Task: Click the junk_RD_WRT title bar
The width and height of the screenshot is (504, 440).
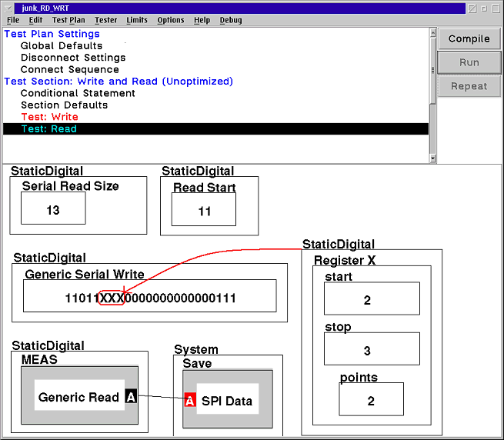Action: tap(239, 8)
